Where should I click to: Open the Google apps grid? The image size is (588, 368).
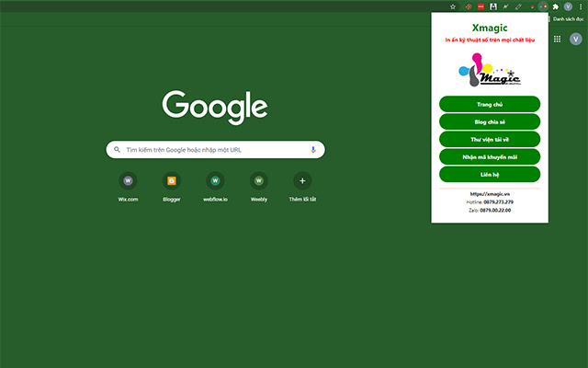click(558, 39)
